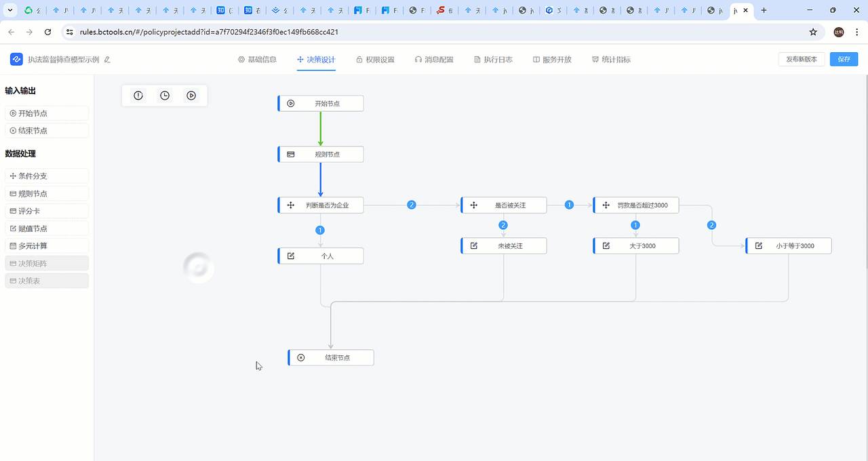Choose the 赋值节点 item in the left panel
This screenshot has height=461, width=868.
pyautogui.click(x=47, y=229)
